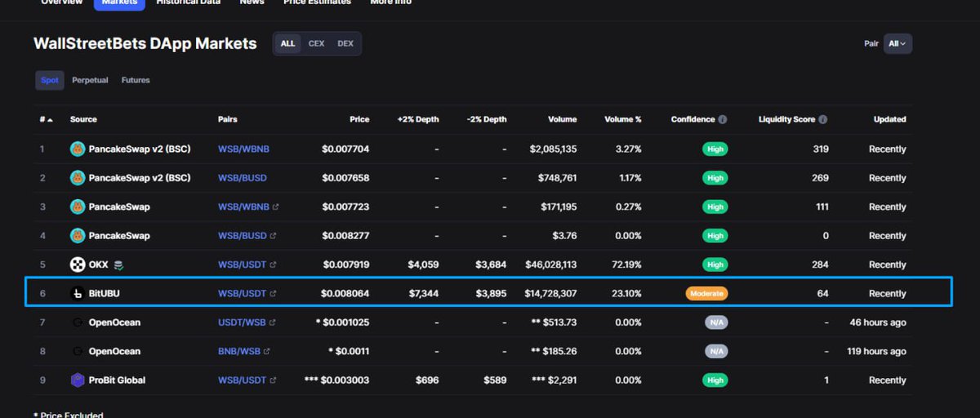Select the CEX markets filter
The width and height of the screenshot is (980, 418).
(x=316, y=43)
